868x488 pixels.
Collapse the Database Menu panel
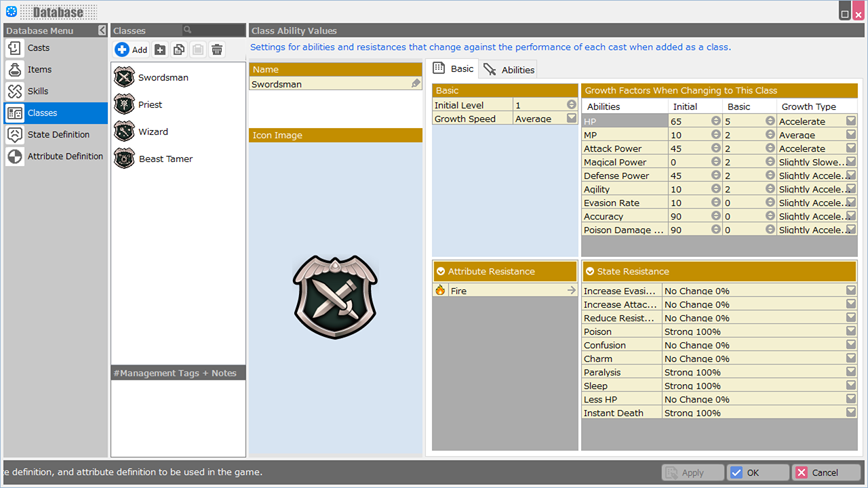tap(102, 30)
